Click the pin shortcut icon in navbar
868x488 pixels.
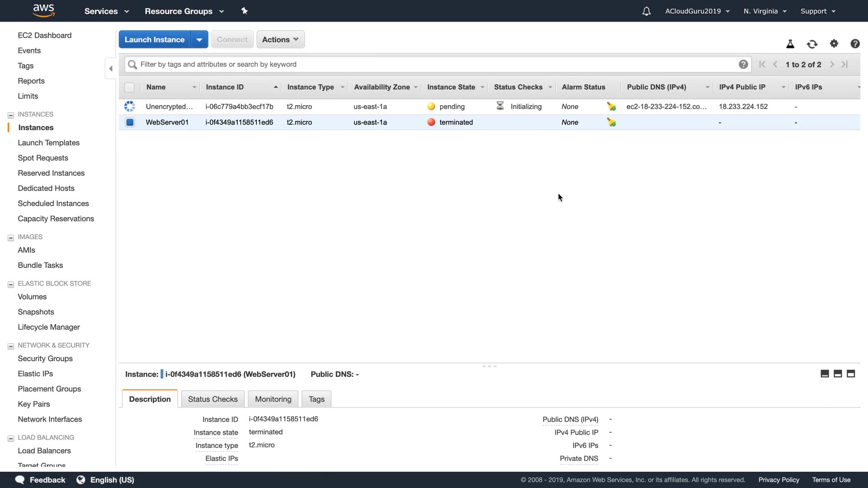[245, 11]
